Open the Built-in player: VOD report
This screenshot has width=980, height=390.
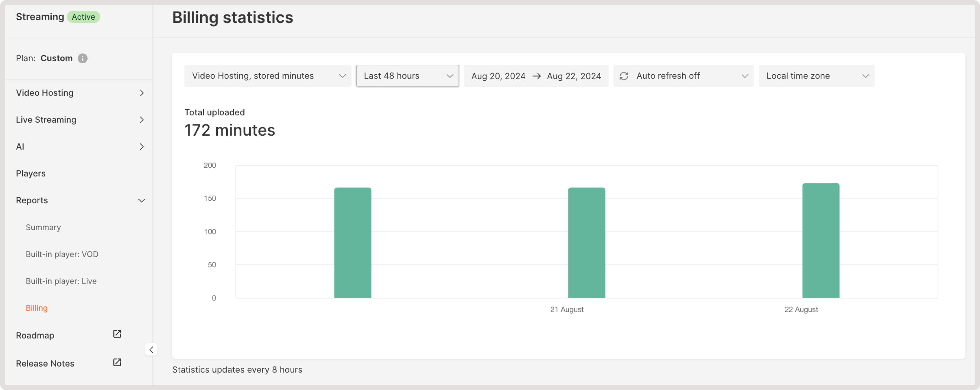[62, 254]
